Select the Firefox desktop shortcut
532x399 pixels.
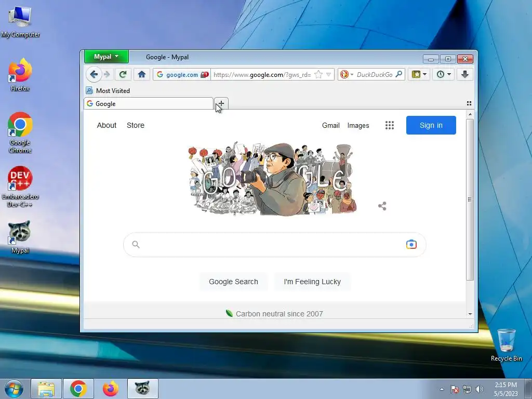point(20,75)
